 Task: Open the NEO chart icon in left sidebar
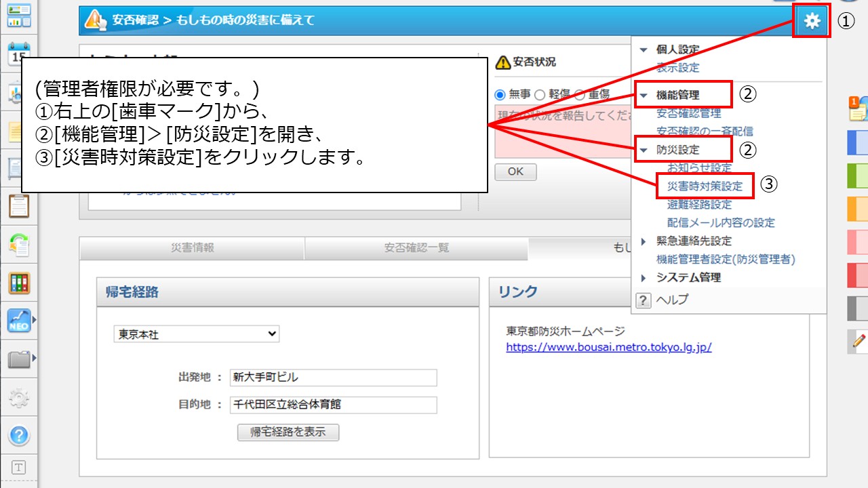click(x=18, y=319)
